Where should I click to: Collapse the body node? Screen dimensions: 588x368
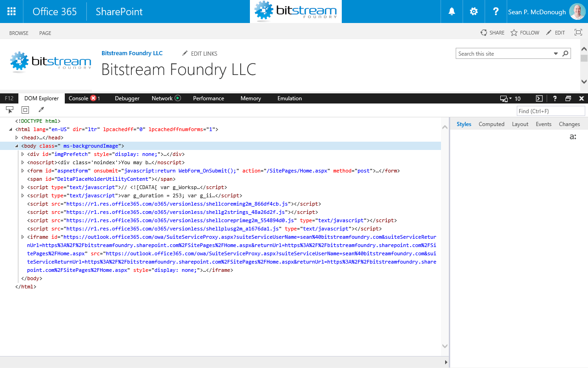coord(17,146)
